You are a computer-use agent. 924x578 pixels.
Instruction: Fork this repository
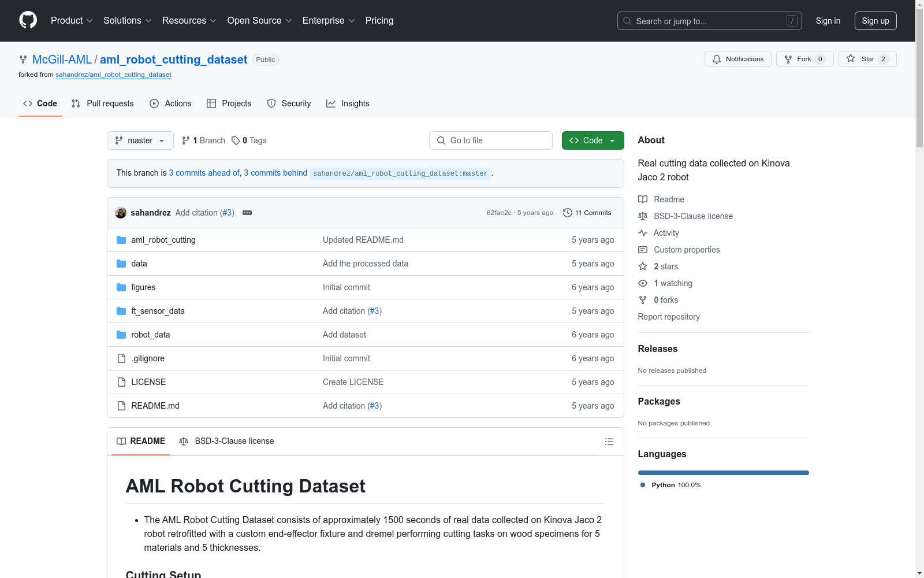tap(804, 59)
